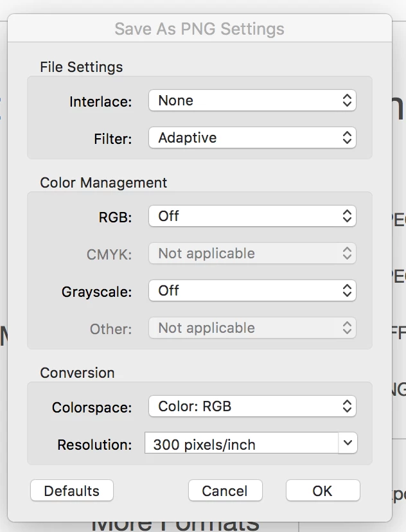
Task: Open the Filter dropdown showing Adaptive
Action: tap(252, 138)
